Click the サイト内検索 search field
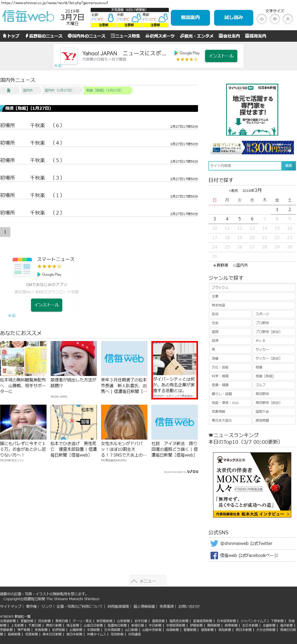This screenshot has width=297, height=644. pyautogui.click(x=245, y=166)
